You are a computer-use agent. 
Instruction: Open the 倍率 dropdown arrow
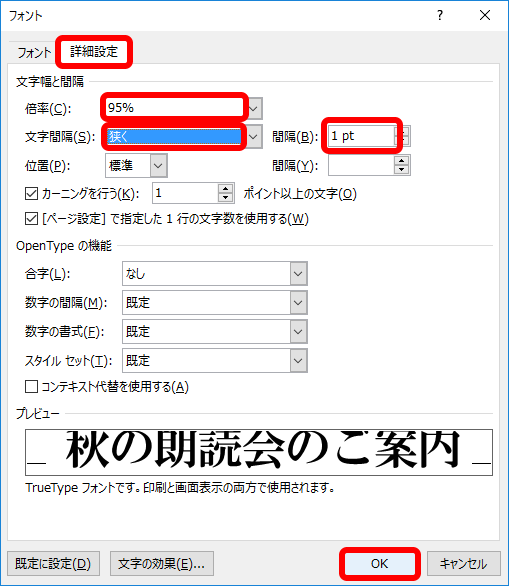click(254, 109)
